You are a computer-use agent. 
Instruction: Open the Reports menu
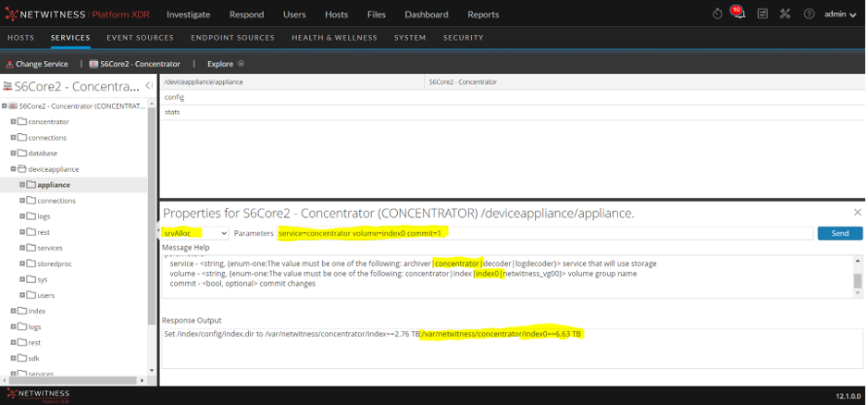483,15
